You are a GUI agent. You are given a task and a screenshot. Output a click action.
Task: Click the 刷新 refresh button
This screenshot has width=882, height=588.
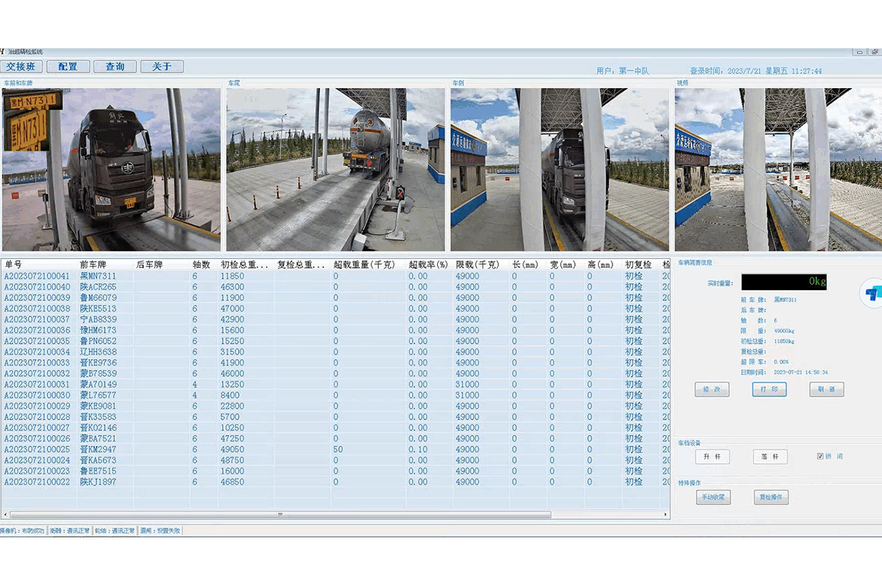[826, 390]
